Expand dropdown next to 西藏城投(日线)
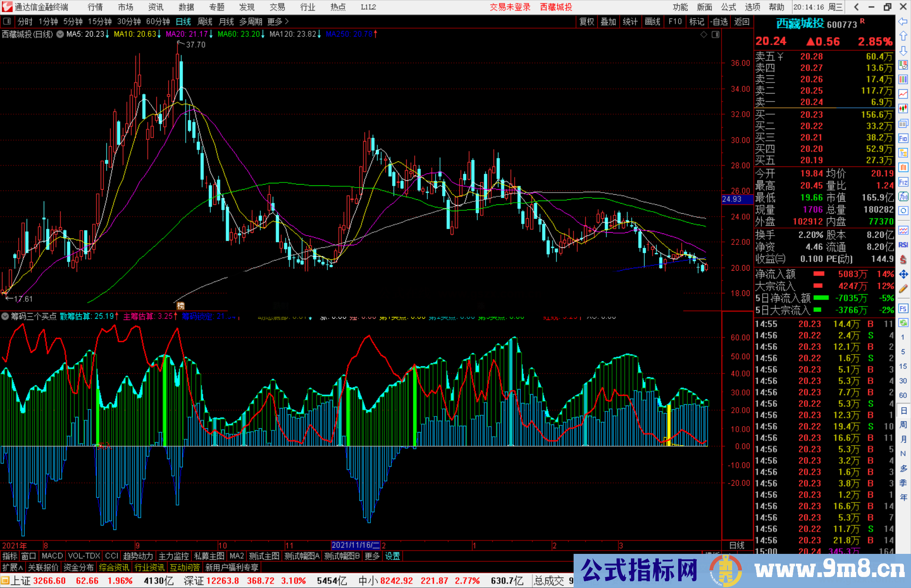 click(x=60, y=35)
